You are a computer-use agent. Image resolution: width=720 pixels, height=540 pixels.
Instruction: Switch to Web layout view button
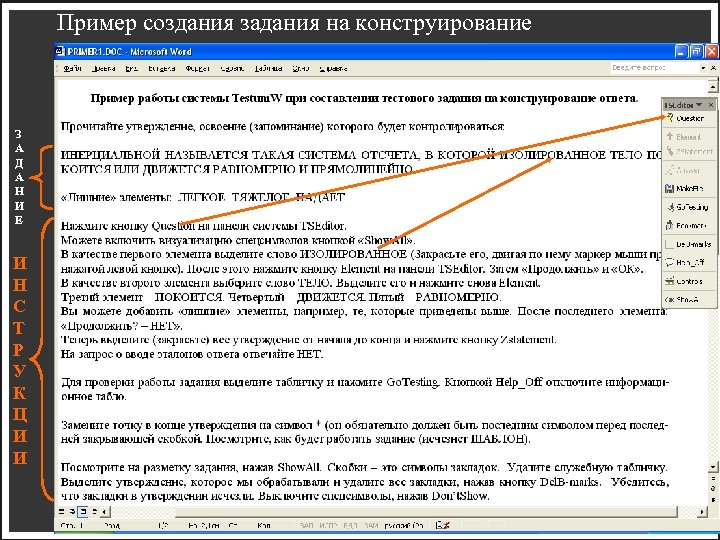[x=73, y=511]
